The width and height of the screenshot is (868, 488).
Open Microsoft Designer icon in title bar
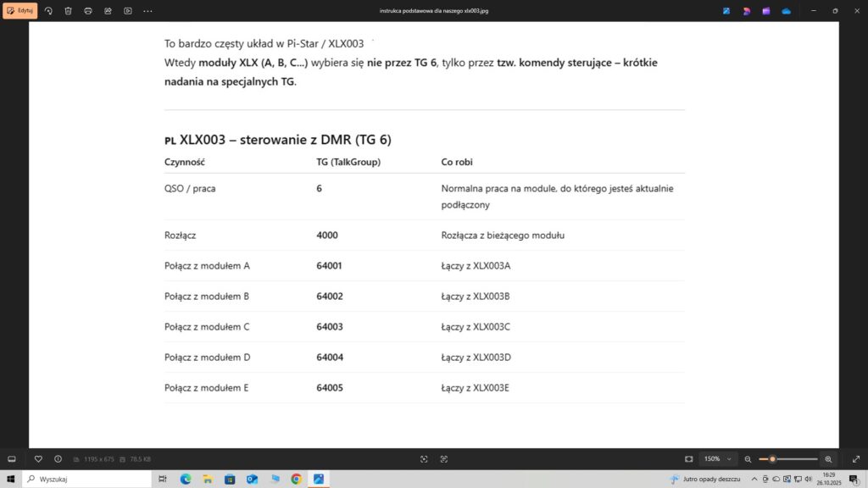pyautogui.click(x=746, y=11)
